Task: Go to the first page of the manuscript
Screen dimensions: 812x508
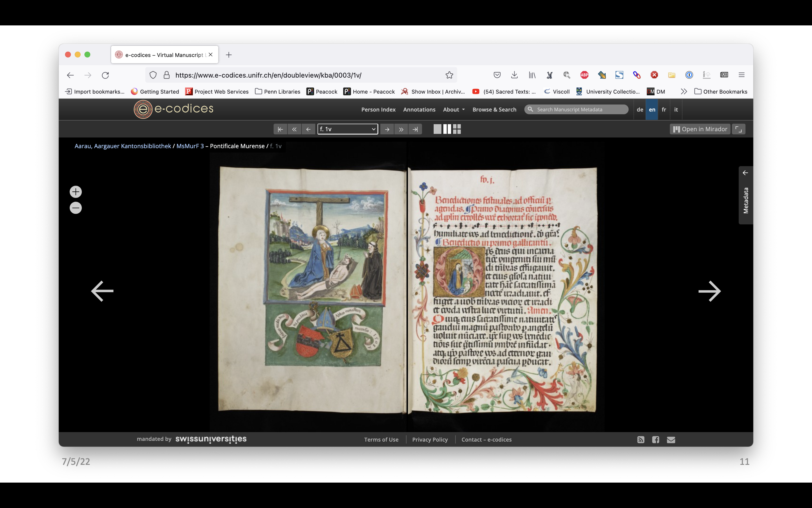Action: tap(280, 129)
